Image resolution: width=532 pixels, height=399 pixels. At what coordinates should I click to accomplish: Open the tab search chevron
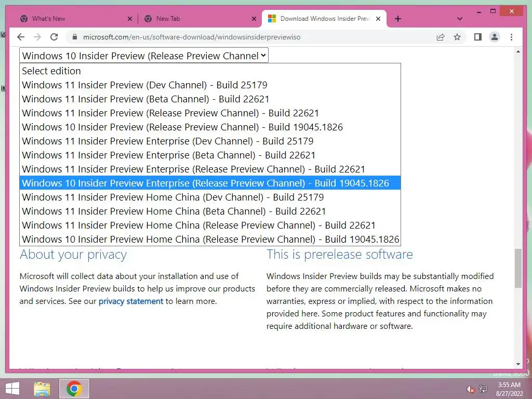point(460,19)
